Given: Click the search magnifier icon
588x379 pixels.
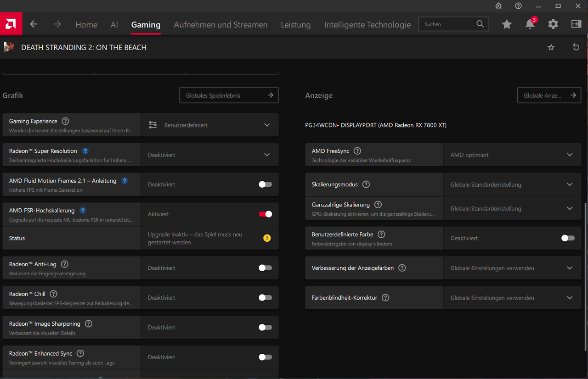Looking at the screenshot, I should 480,24.
